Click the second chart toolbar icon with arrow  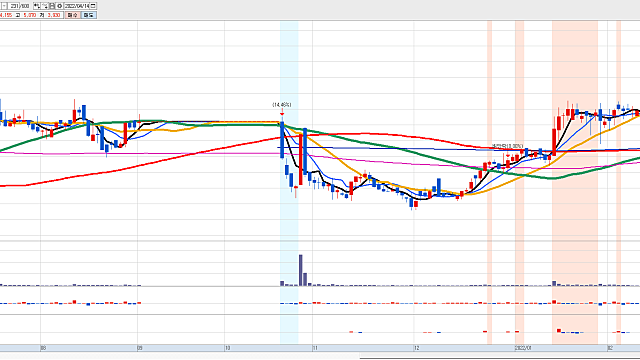click(x=45, y=6)
